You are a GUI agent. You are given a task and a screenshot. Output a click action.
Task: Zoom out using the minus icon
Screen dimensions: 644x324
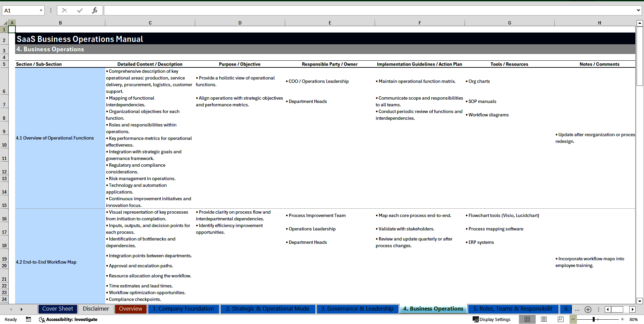pyautogui.click(x=573, y=319)
